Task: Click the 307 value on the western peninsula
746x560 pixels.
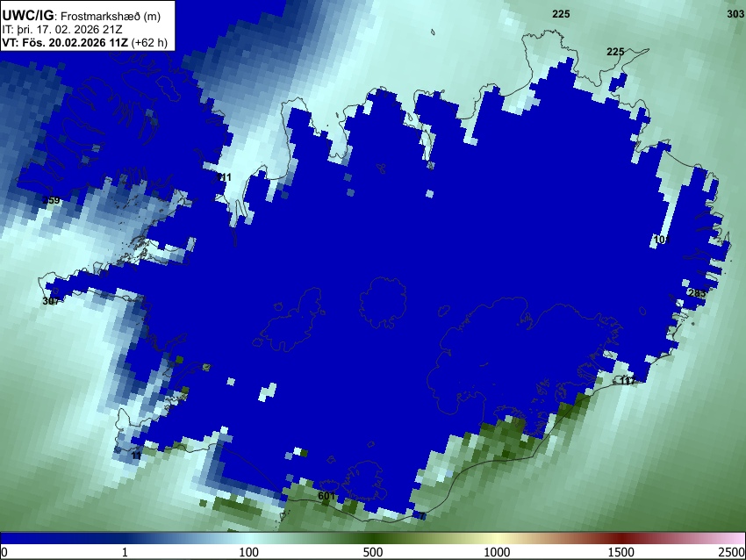Action: coord(51,301)
